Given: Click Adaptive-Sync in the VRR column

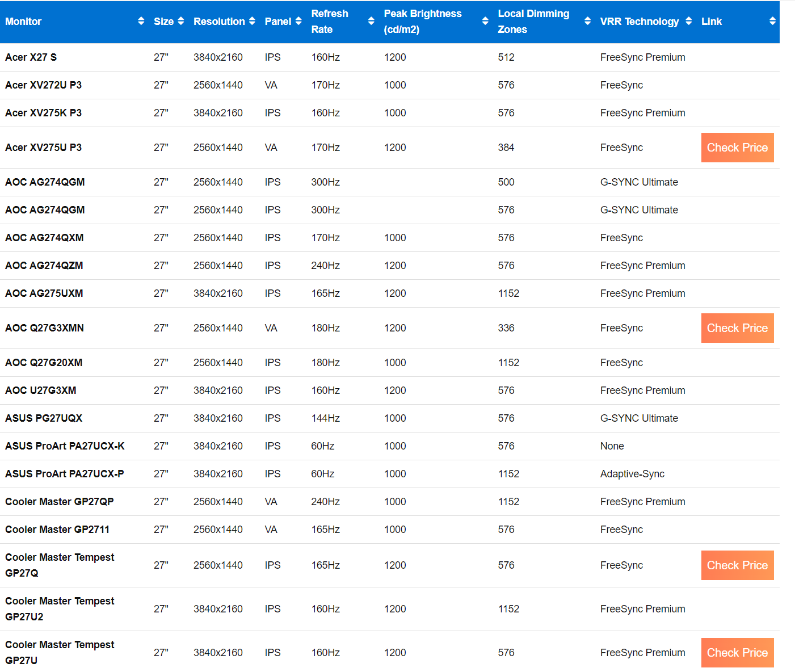Looking at the screenshot, I should click(x=632, y=474).
